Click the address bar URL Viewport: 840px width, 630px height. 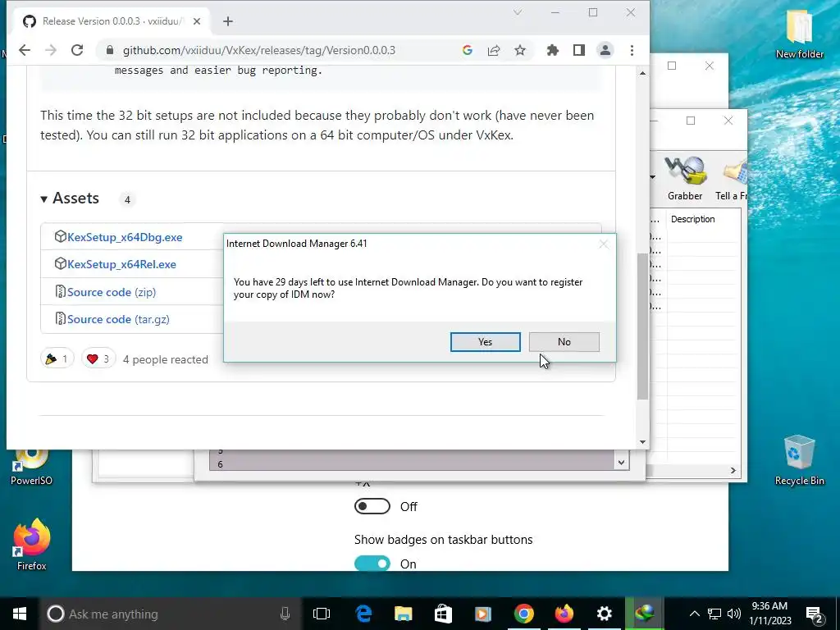[x=258, y=50]
